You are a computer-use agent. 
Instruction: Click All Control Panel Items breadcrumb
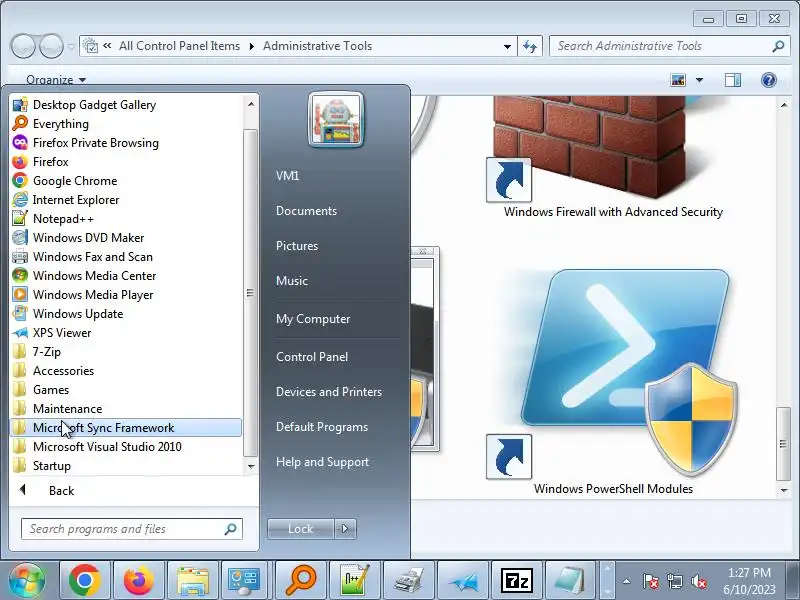179,46
